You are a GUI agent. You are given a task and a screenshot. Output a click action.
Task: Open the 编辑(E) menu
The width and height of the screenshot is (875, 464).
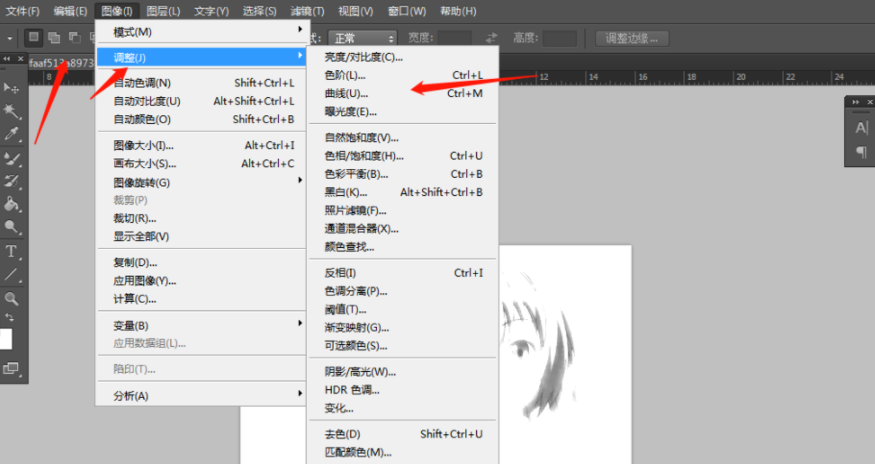tap(70, 11)
